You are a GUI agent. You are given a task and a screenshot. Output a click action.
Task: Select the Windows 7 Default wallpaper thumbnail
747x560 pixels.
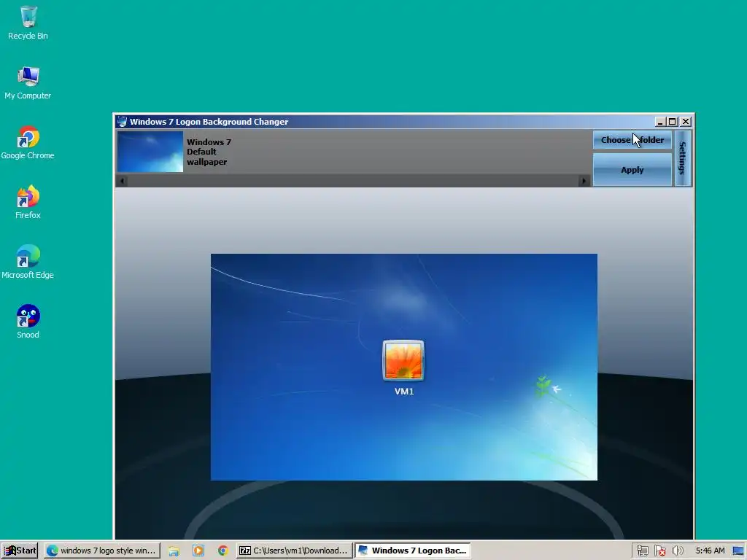click(x=150, y=152)
